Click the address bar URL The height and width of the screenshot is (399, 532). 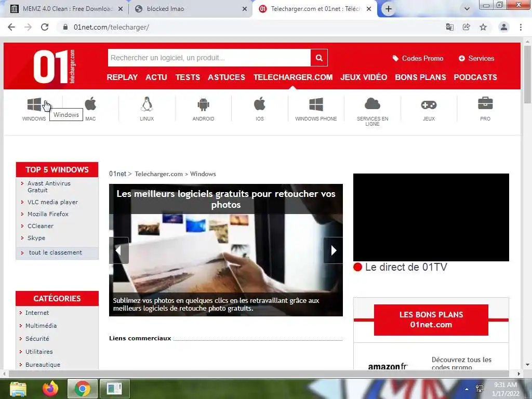coord(111,27)
